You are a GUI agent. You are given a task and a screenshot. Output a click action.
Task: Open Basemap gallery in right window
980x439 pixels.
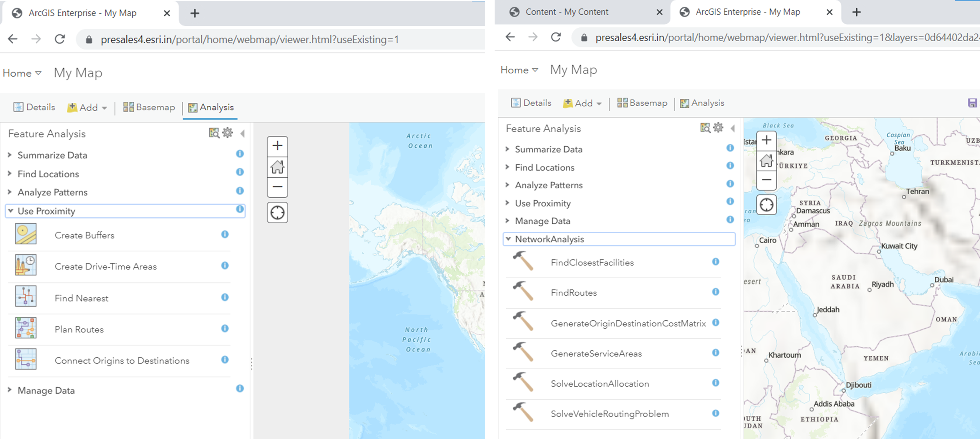click(x=642, y=103)
